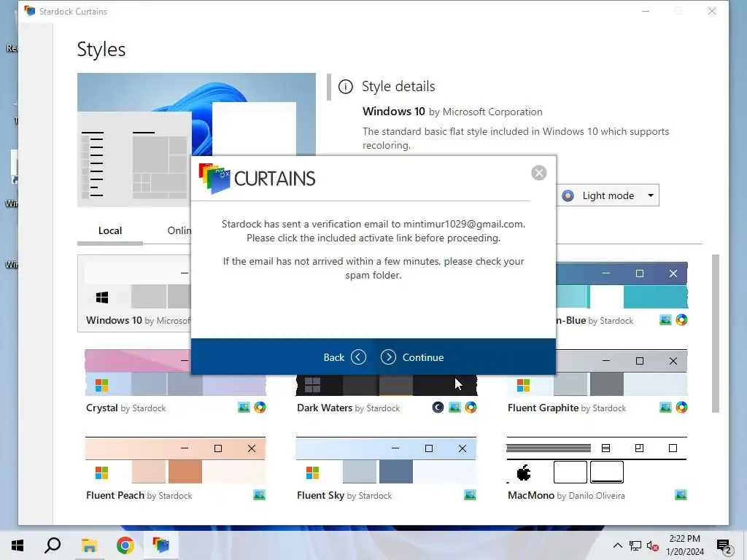Click the Style details info icon
Viewport: 747px width, 560px height.
click(345, 87)
